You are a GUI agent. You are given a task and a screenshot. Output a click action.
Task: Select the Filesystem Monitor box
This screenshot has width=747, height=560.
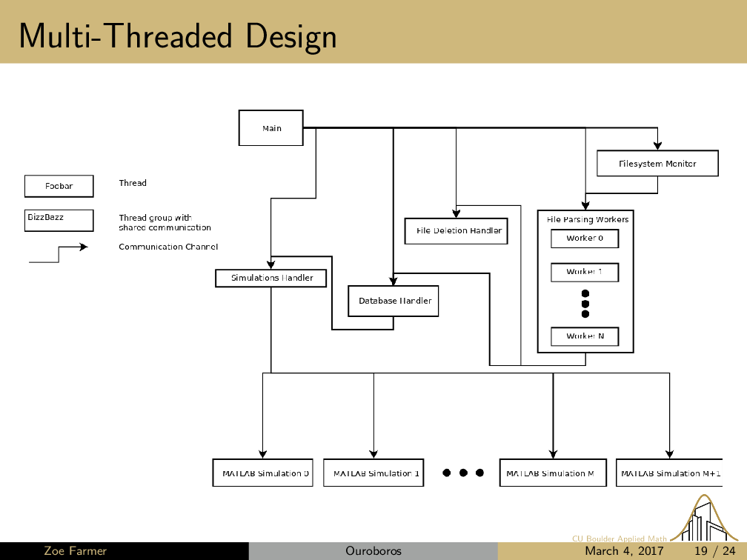pyautogui.click(x=657, y=163)
